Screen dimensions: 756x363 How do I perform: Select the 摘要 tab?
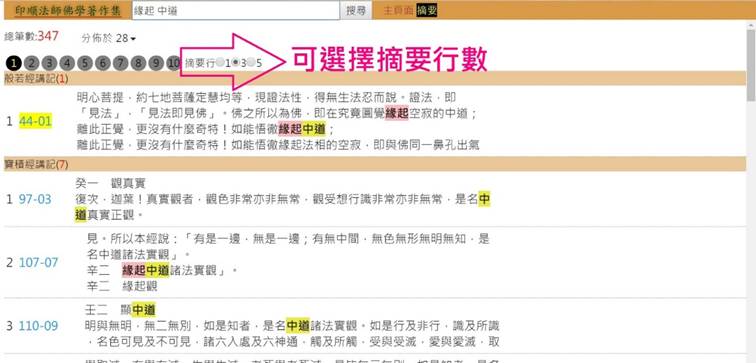coord(427,11)
